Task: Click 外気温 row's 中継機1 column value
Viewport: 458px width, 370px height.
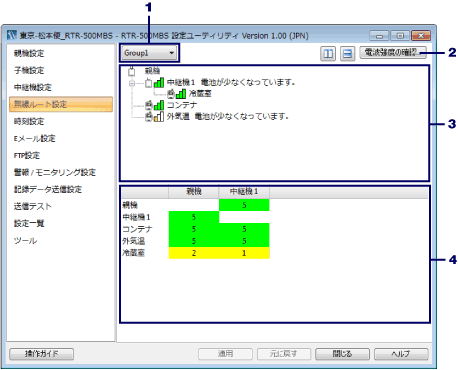Action: click(x=244, y=241)
